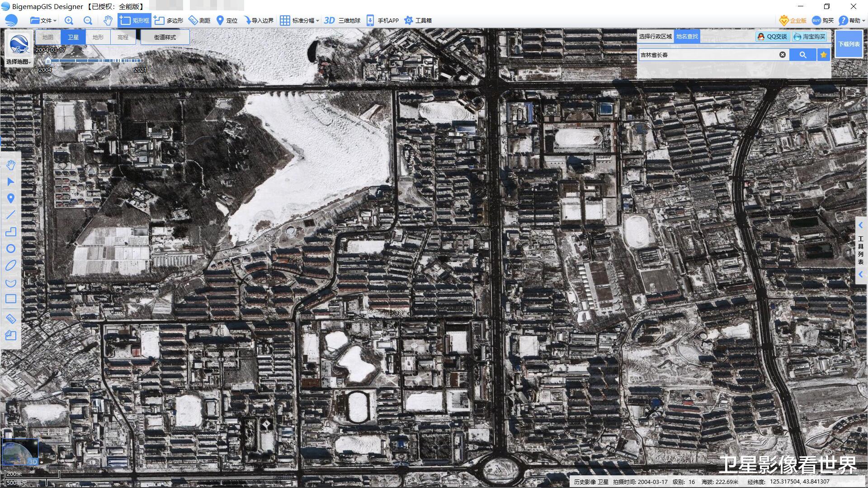Click the favorites star icon beside search

coord(823,55)
